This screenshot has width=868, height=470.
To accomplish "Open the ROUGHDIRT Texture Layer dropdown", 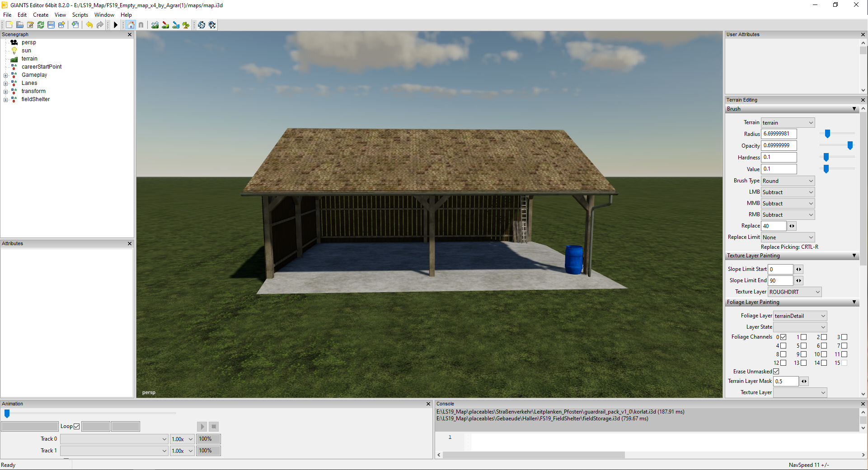I will (x=795, y=292).
